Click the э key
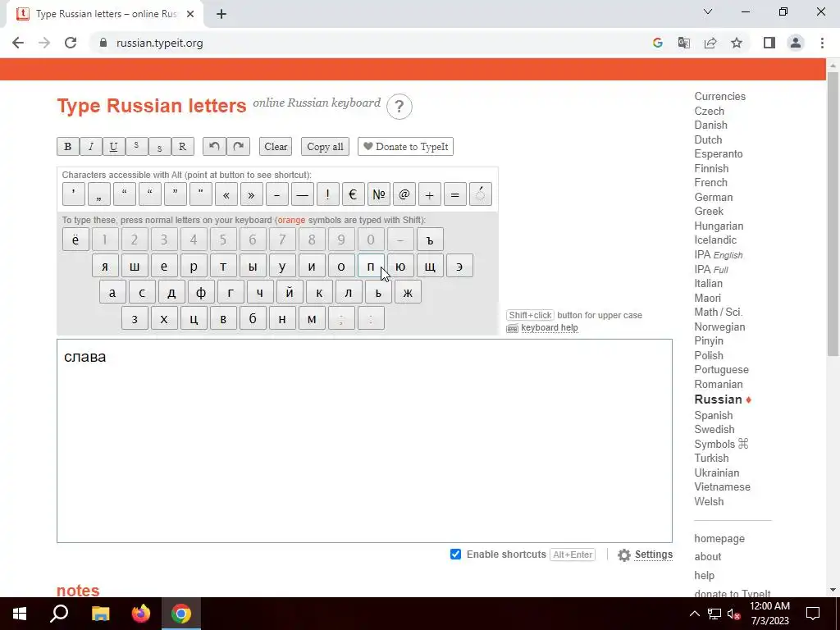Viewport: 840px width, 630px height. pyautogui.click(x=459, y=266)
